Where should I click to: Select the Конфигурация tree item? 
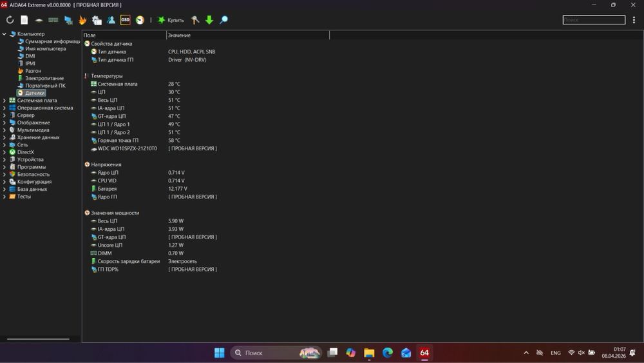(x=30, y=182)
